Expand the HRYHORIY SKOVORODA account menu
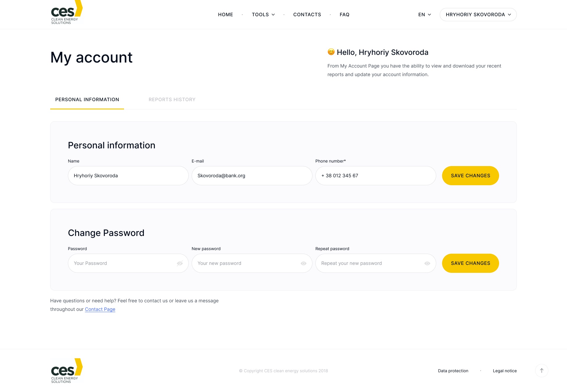Image resolution: width=567 pixels, height=392 pixels. pyautogui.click(x=478, y=15)
